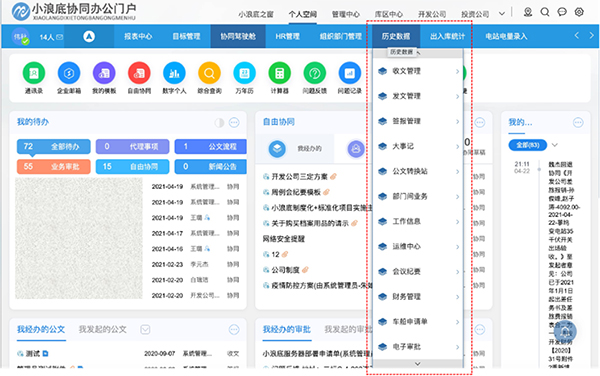
Task: Select the 电站电量录入 navigation tab
Action: coord(506,37)
